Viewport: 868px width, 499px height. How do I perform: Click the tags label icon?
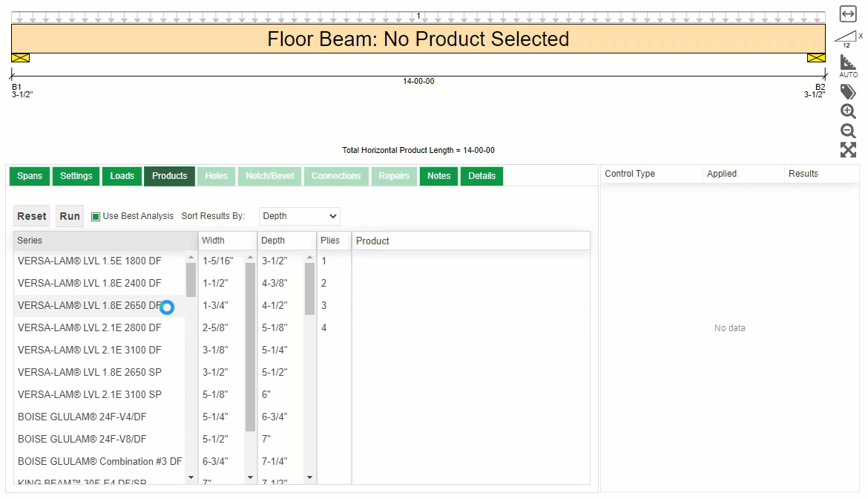[848, 92]
